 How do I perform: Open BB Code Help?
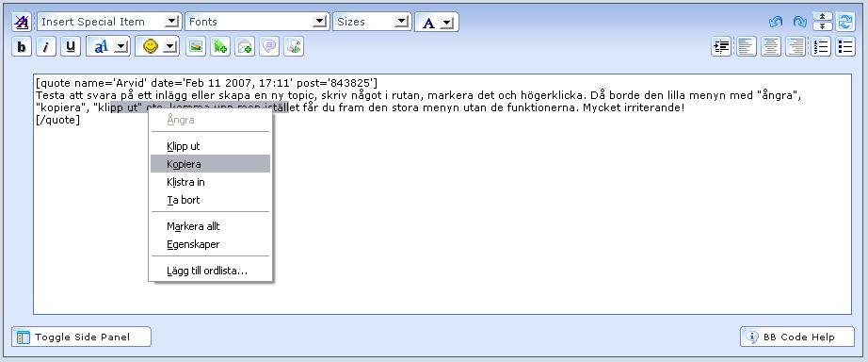[x=797, y=337]
